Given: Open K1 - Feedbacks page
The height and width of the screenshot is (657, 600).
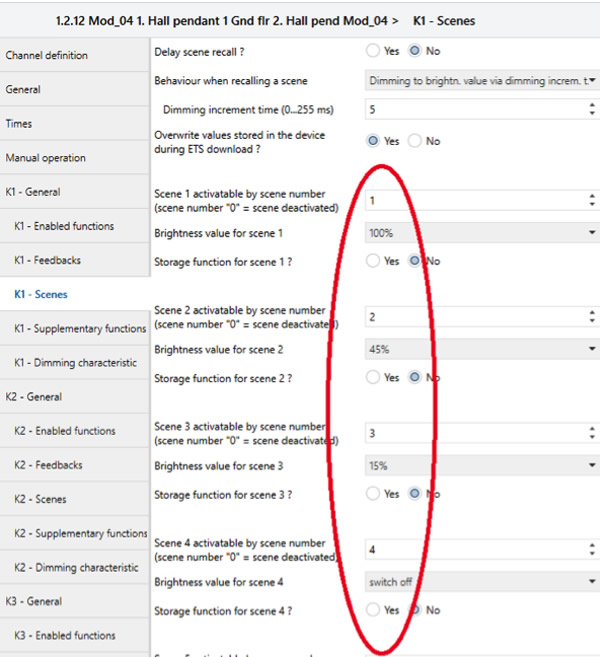Looking at the screenshot, I should pyautogui.click(x=75, y=260).
